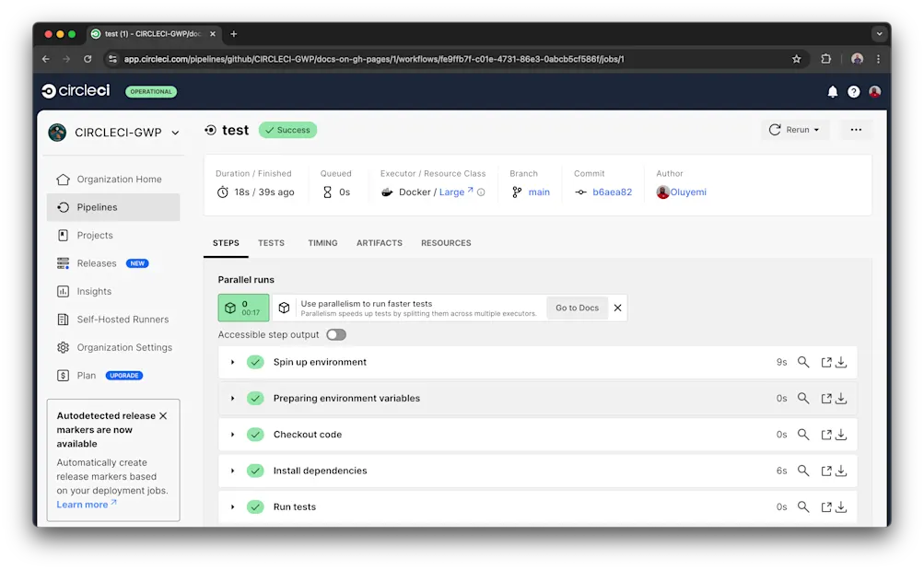Open the CircleCI help icon
Image resolution: width=924 pixels, height=570 pixels.
[853, 91]
